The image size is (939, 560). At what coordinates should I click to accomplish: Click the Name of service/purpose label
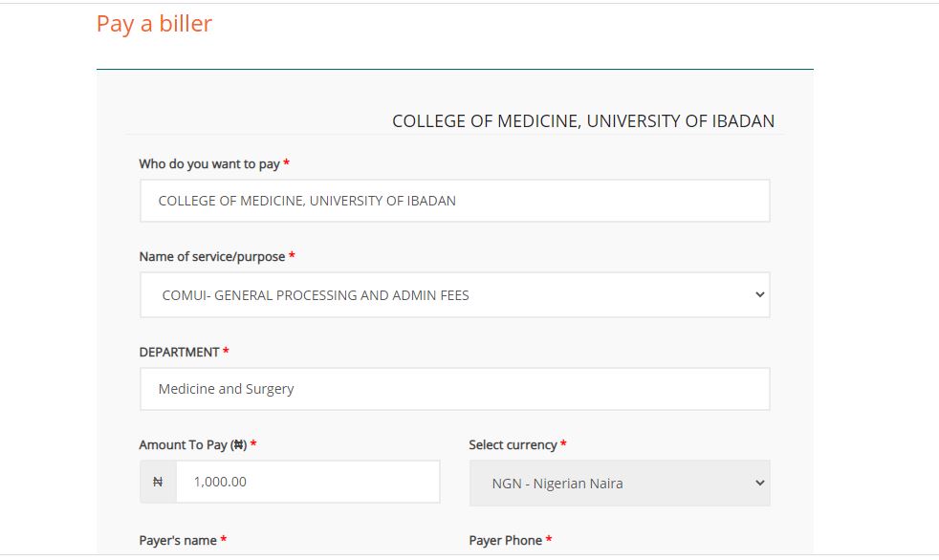point(212,257)
